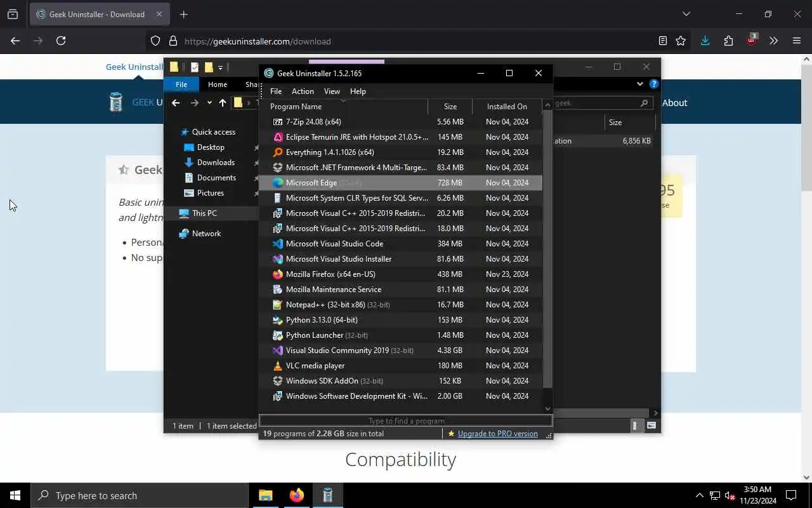Click the Visual Studio Community 2019 icon
Viewport: 812px width, 508px height.
(x=278, y=350)
